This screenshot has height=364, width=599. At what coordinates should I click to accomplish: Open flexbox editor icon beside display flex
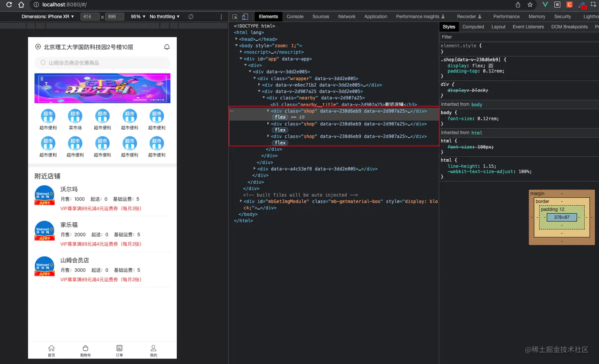(x=491, y=66)
